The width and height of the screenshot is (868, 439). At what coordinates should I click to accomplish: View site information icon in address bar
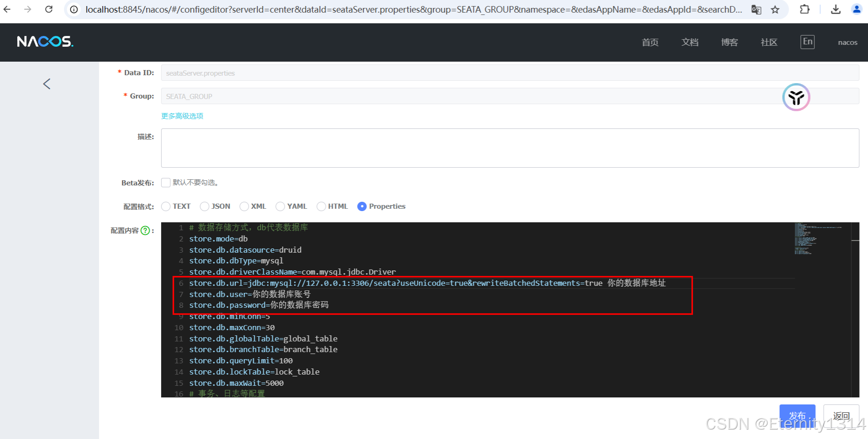click(74, 9)
